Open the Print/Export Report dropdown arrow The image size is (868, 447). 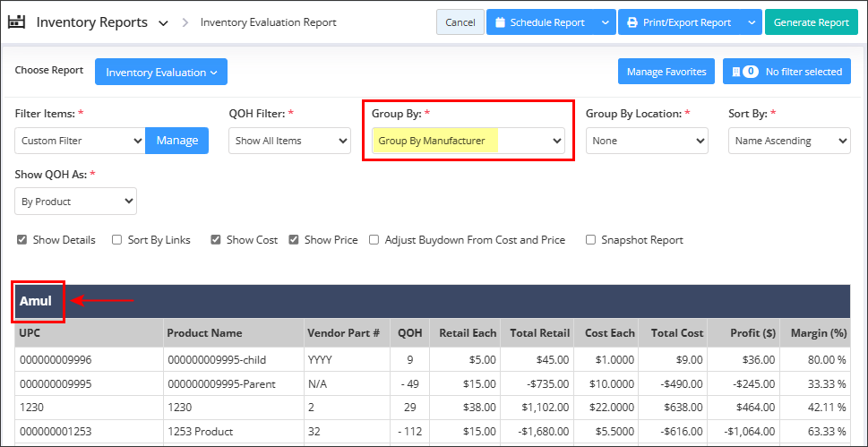click(x=752, y=22)
